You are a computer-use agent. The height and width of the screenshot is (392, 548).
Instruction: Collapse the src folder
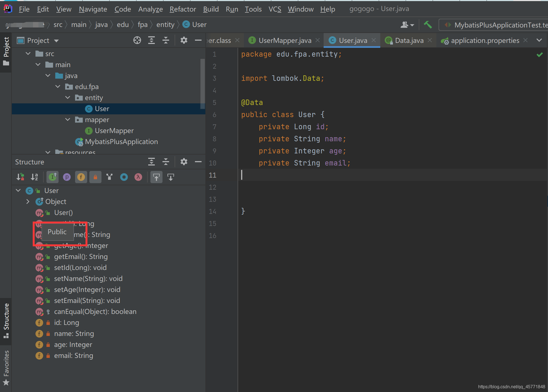tap(28, 54)
